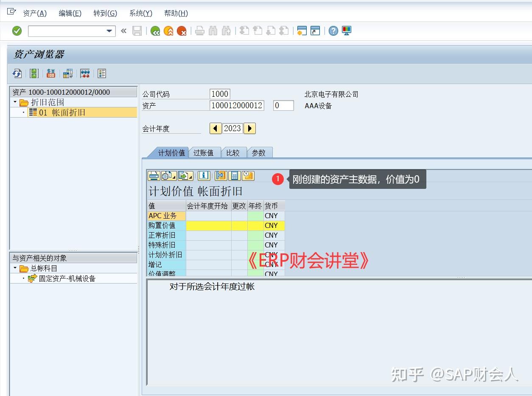Expand the 总帐科目 folder
The width and height of the screenshot is (532, 396).
[x=14, y=268]
